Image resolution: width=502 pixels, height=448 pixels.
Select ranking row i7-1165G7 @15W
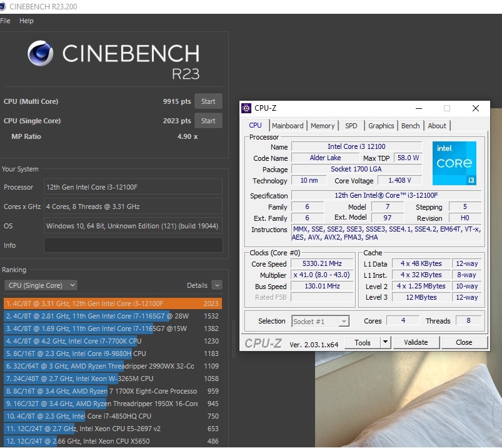point(113,328)
